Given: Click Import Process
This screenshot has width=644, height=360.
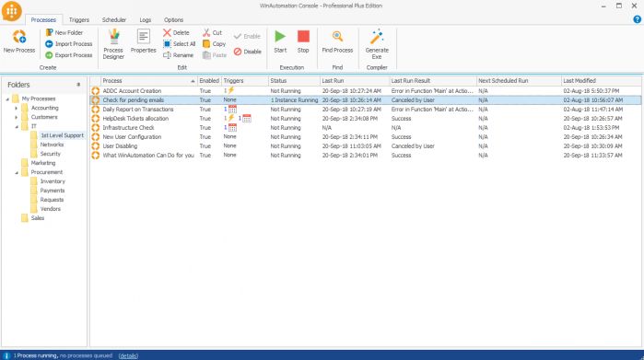Looking at the screenshot, I should click(x=68, y=44).
